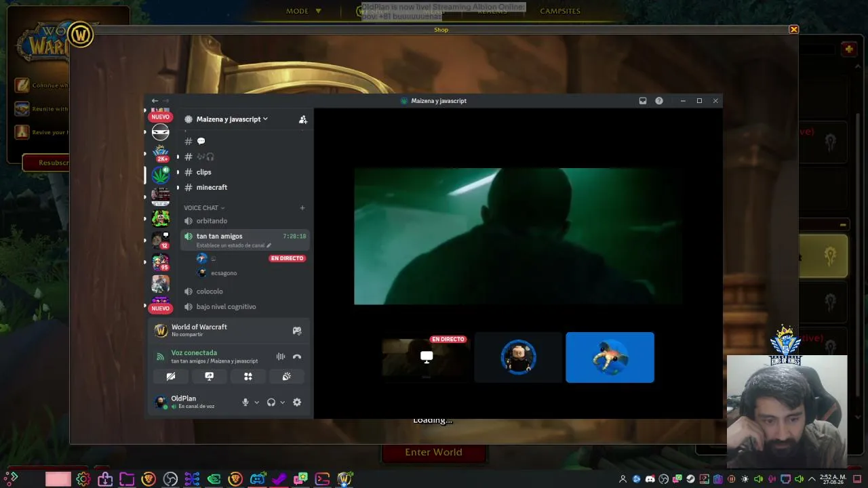The width and height of the screenshot is (868, 488).
Task: Show hidden system tray icons
Action: (x=812, y=479)
